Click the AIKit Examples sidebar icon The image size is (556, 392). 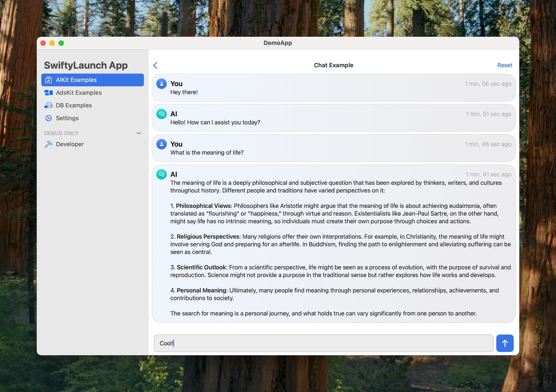click(49, 80)
